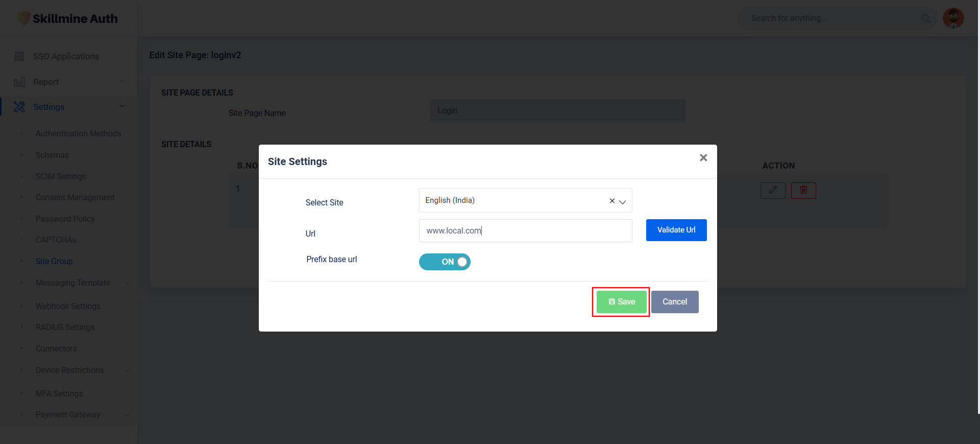Click the search magnifier icon

pos(925,18)
